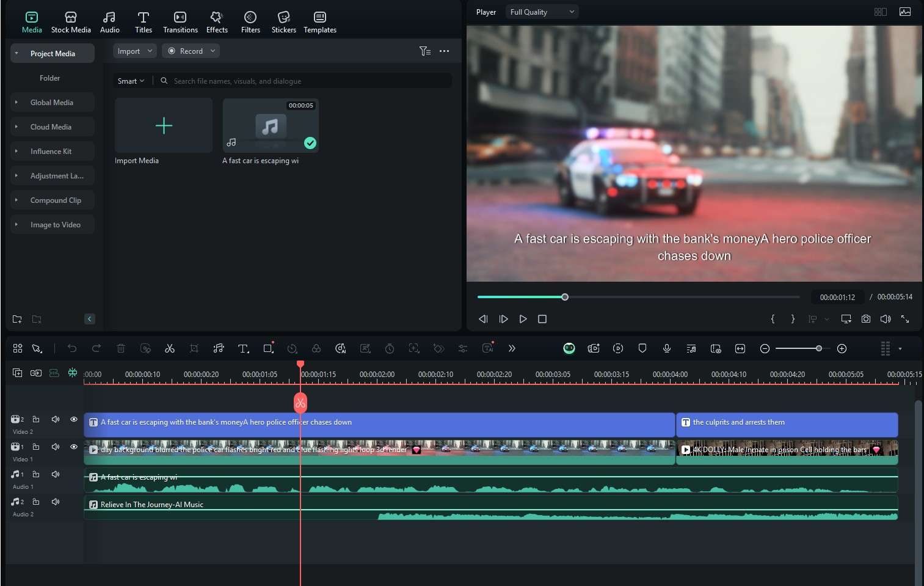Expand the Cloud Media section

coord(16,126)
